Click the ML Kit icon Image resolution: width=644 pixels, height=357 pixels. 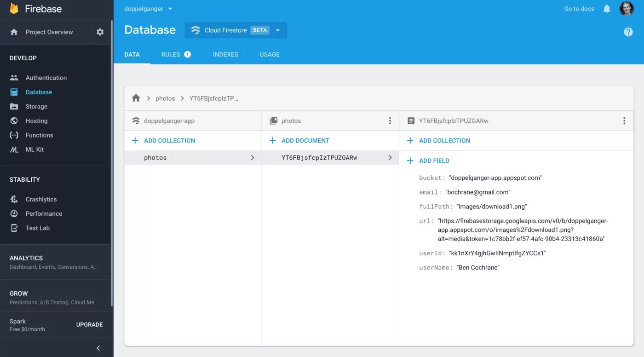coord(14,150)
